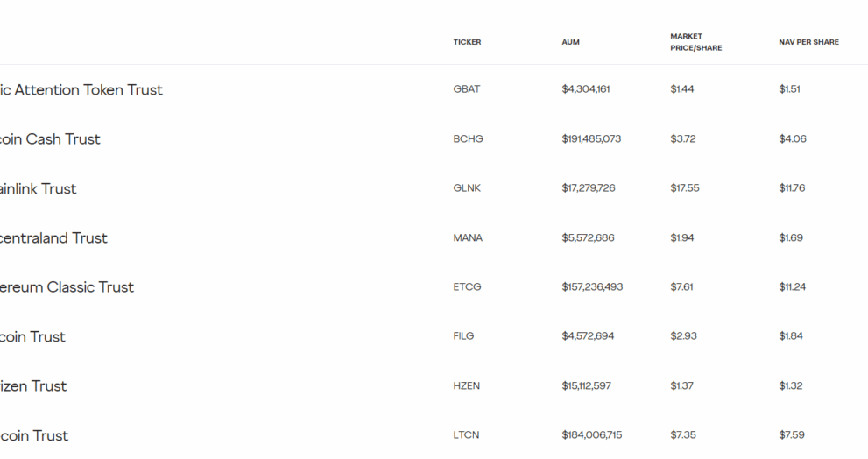Image resolution: width=868 pixels, height=459 pixels.
Task: Open the Horizen Trust link
Action: pos(33,386)
